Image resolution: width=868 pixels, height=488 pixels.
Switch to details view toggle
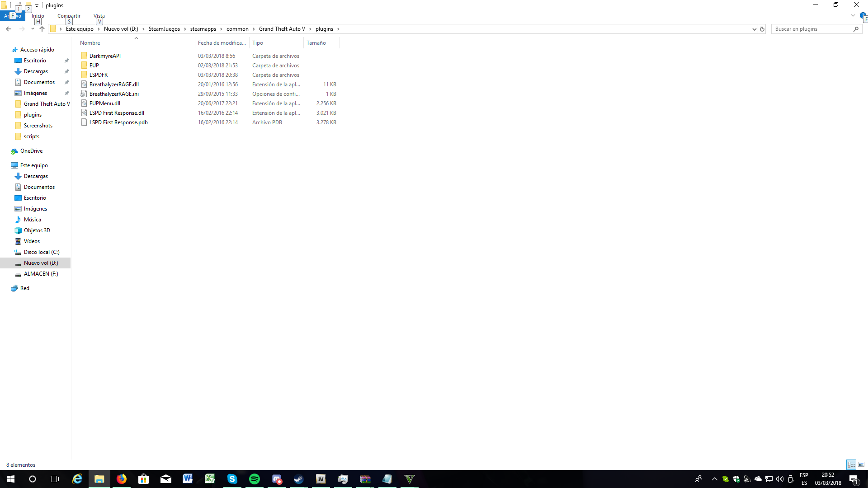(851, 465)
